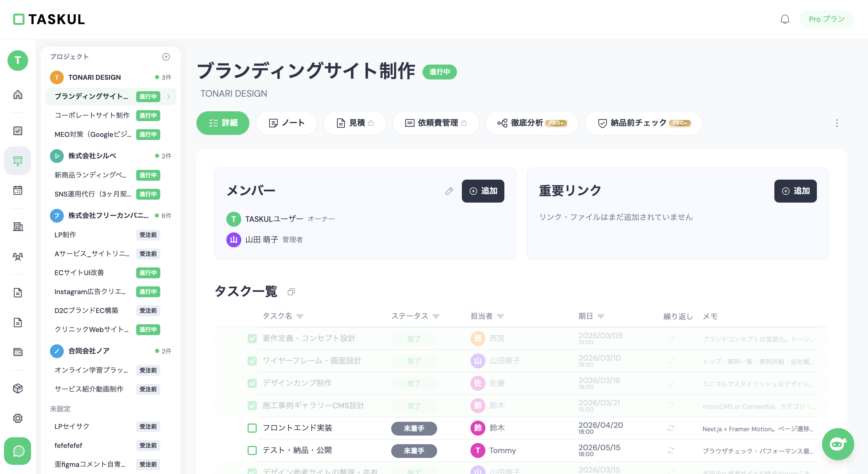The height and width of the screenshot is (474, 868).
Task: Open the green chat support icon
Action: 18,451
